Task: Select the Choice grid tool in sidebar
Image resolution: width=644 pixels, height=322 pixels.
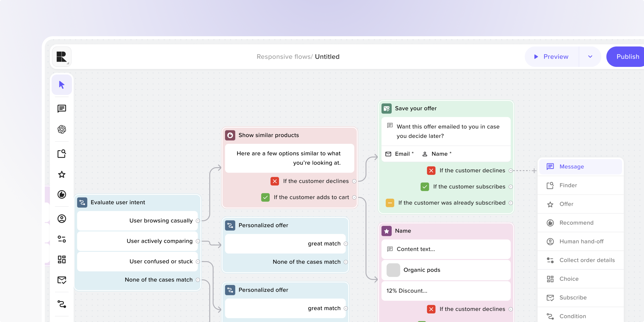Action: point(62,259)
